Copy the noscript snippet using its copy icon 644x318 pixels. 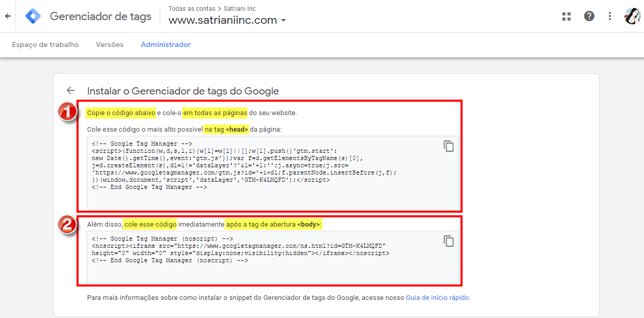[x=449, y=241]
